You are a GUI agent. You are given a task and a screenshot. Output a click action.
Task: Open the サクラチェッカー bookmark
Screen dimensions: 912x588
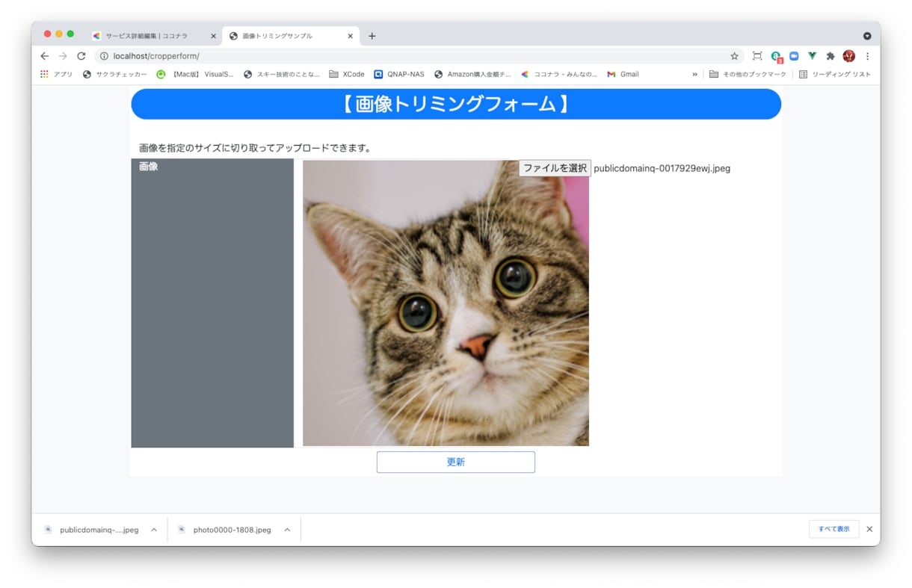tap(115, 75)
